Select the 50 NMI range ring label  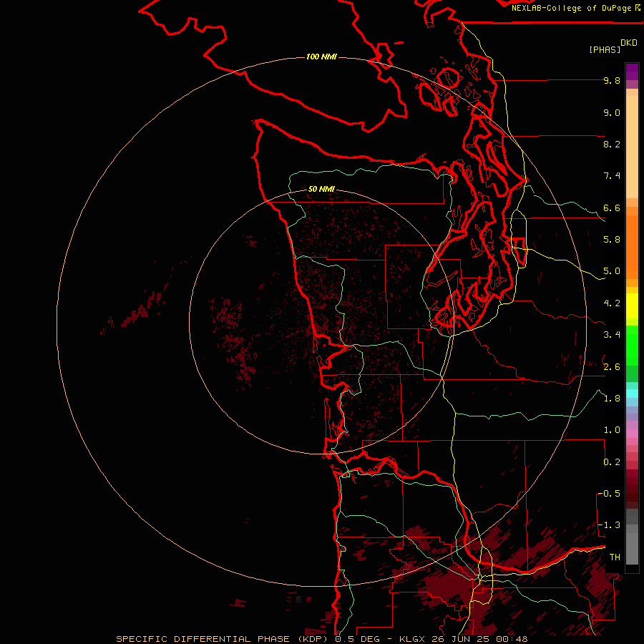point(321,189)
